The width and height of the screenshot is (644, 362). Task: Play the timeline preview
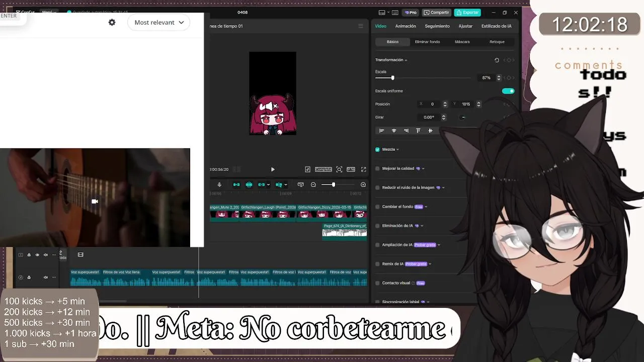pyautogui.click(x=273, y=169)
